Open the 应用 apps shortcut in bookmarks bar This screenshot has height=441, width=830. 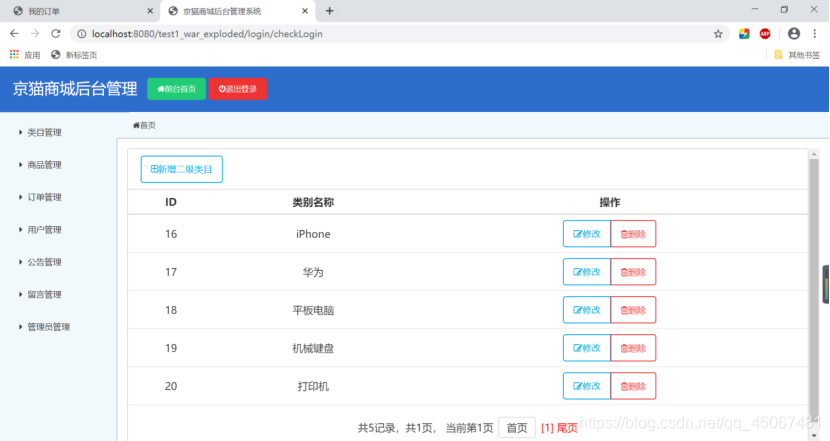pyautogui.click(x=25, y=55)
